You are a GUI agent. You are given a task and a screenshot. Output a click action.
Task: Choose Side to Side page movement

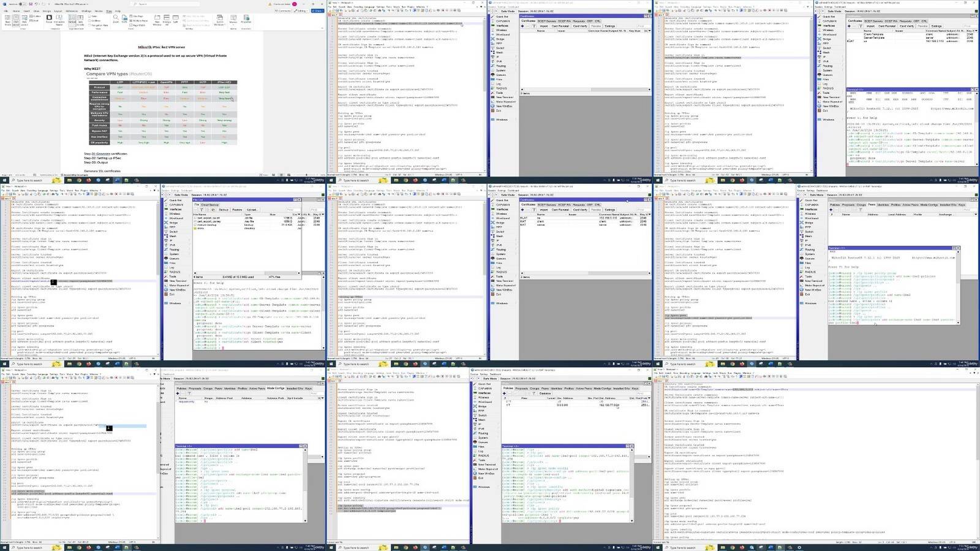pyautogui.click(x=80, y=20)
